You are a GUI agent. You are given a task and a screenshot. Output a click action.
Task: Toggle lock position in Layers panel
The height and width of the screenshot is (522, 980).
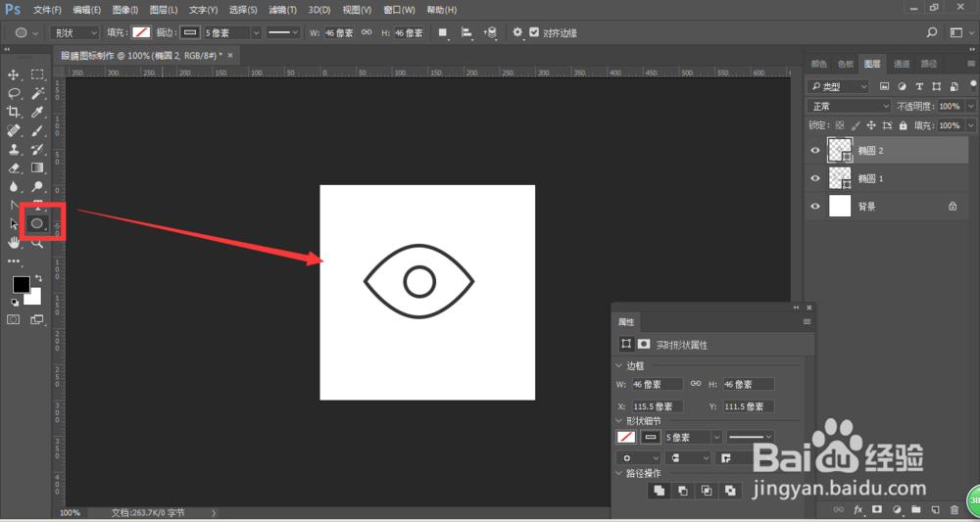(x=871, y=125)
